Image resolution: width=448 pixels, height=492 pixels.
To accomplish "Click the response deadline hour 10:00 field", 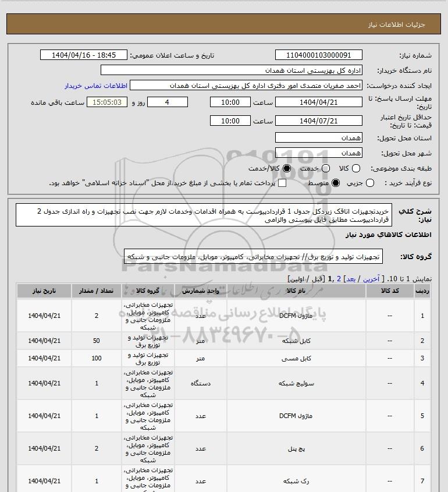I will coord(230,102).
